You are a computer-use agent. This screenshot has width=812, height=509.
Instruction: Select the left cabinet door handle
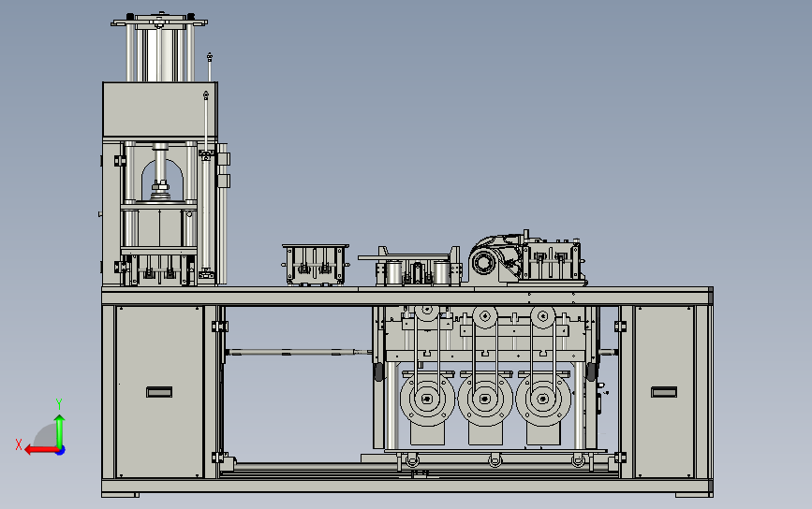click(x=159, y=392)
